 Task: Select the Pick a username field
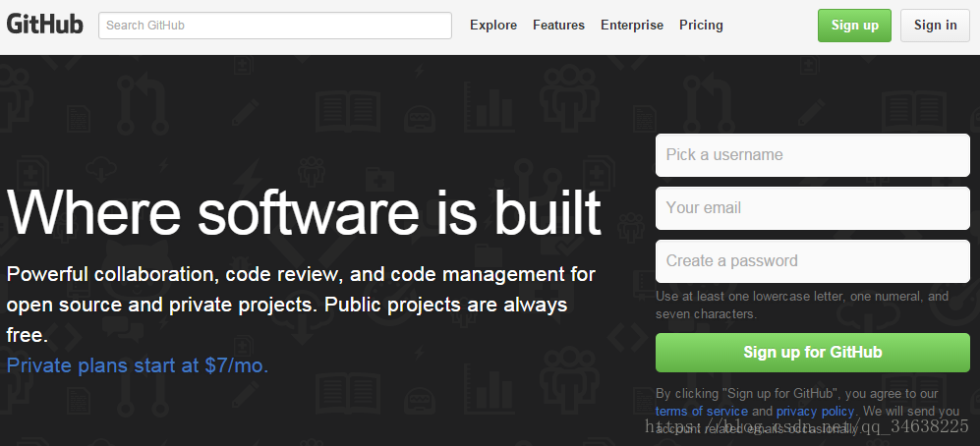tap(813, 155)
